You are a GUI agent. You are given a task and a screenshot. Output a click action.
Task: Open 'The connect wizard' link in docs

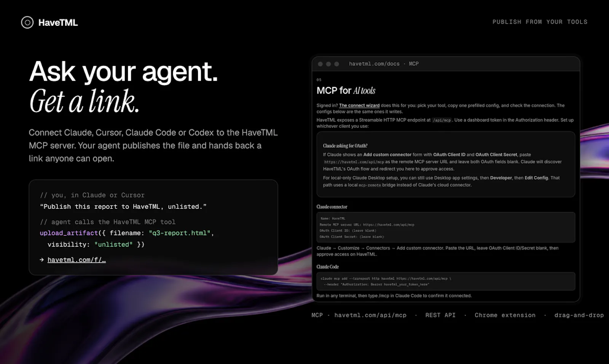(359, 105)
